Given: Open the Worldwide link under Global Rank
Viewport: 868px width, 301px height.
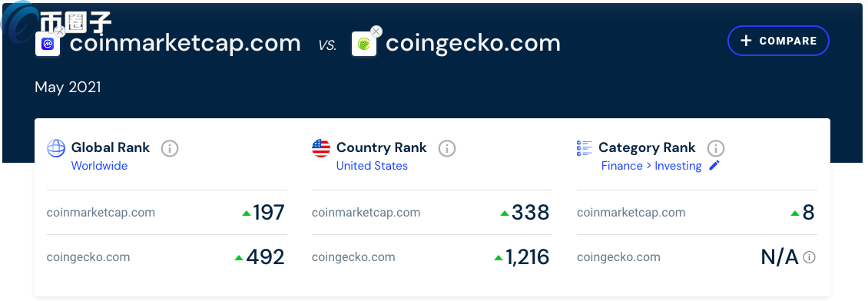Looking at the screenshot, I should [x=99, y=165].
